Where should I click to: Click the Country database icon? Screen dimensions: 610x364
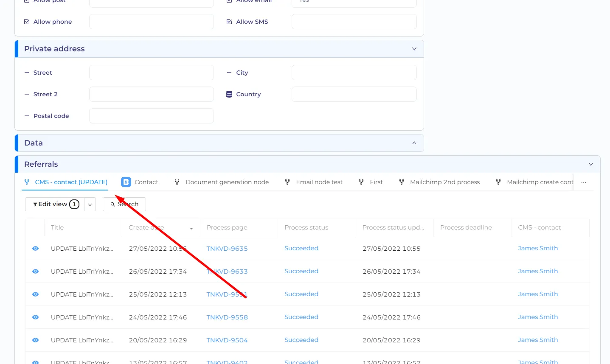click(229, 94)
